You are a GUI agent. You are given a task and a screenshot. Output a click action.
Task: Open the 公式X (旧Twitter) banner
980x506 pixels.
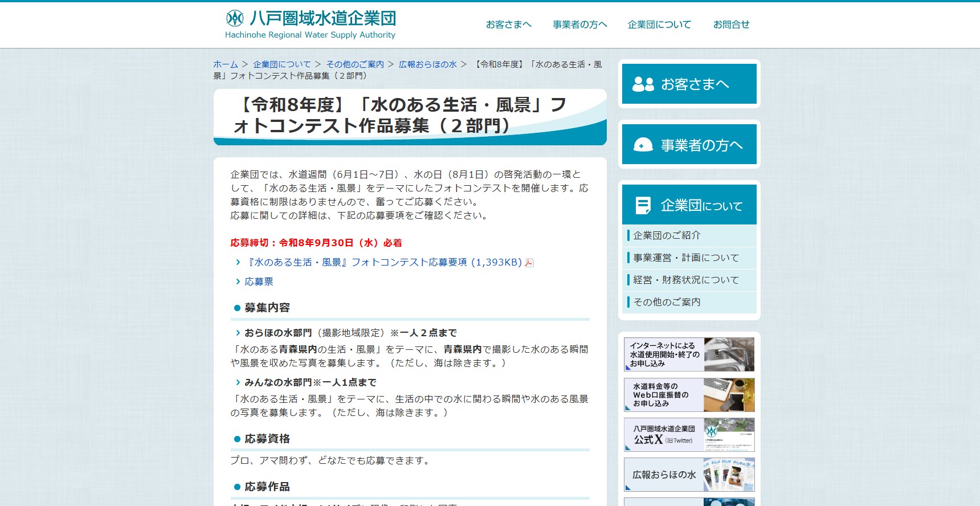tap(689, 435)
